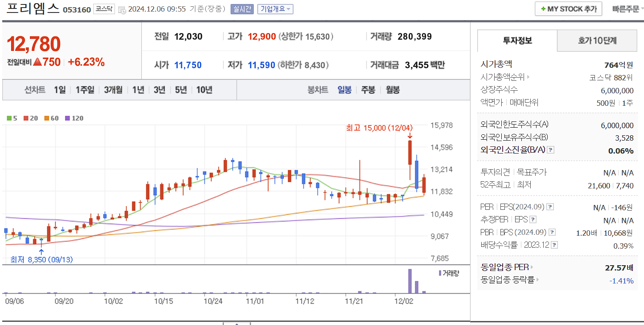Screen dimensions: 644x325
Task: Click the 외국인소진율 help icon
Action: point(550,150)
